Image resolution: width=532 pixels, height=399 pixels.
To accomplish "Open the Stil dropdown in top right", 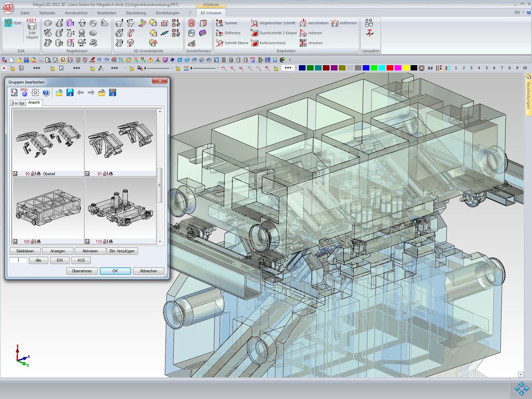I will 519,13.
